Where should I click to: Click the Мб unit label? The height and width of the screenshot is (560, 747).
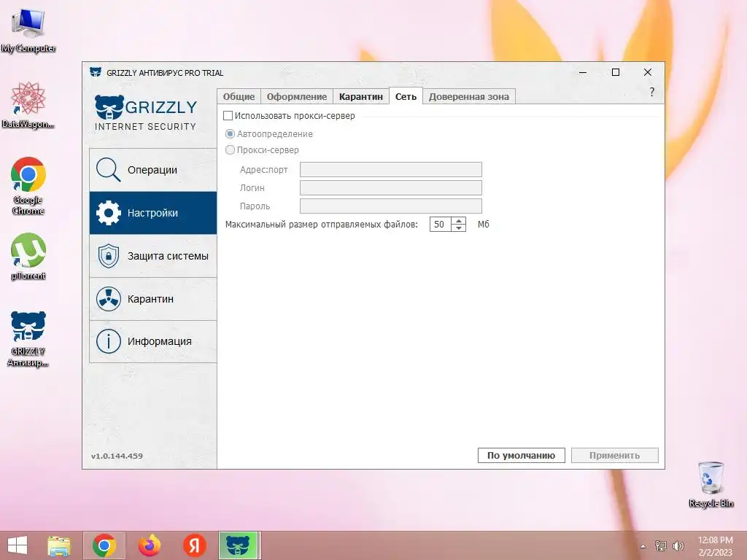pos(483,225)
